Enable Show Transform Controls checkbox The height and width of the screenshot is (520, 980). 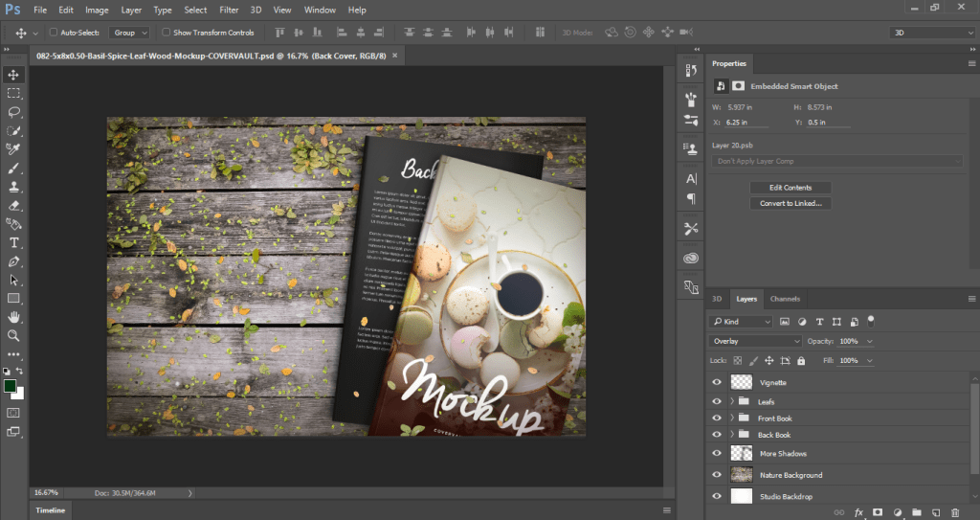point(166,33)
